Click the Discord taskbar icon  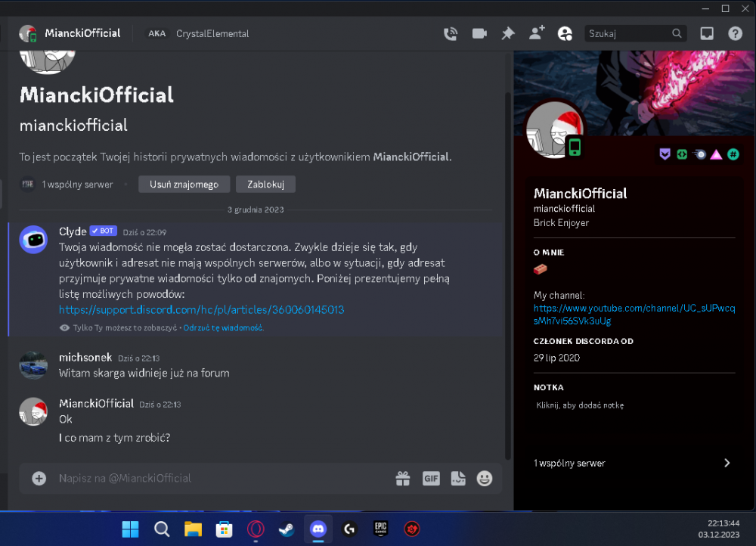coord(318,529)
